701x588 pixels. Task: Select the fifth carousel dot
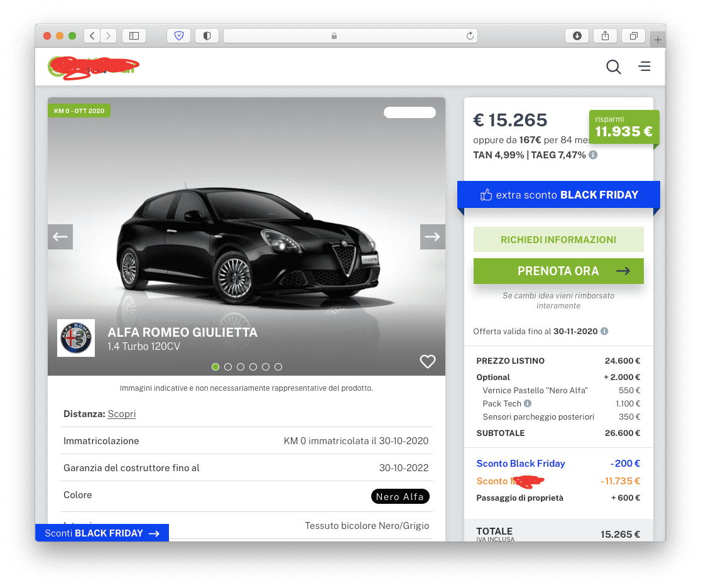coord(266,367)
